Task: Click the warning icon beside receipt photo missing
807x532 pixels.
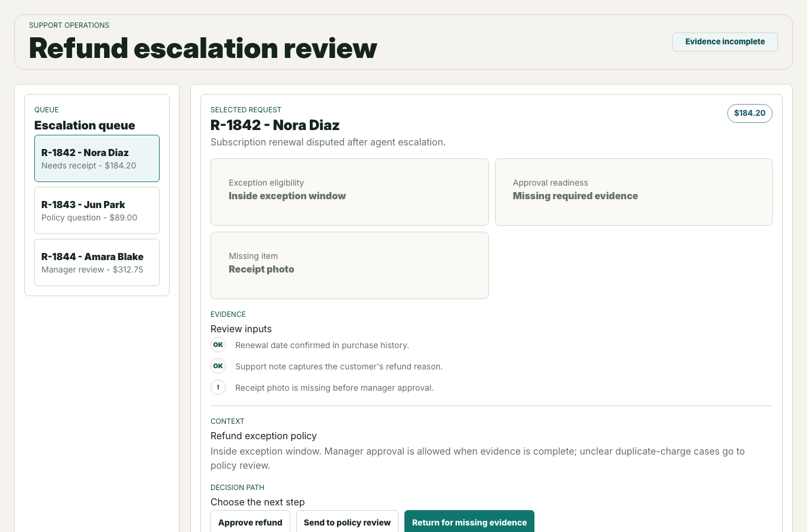Action: pyautogui.click(x=218, y=387)
